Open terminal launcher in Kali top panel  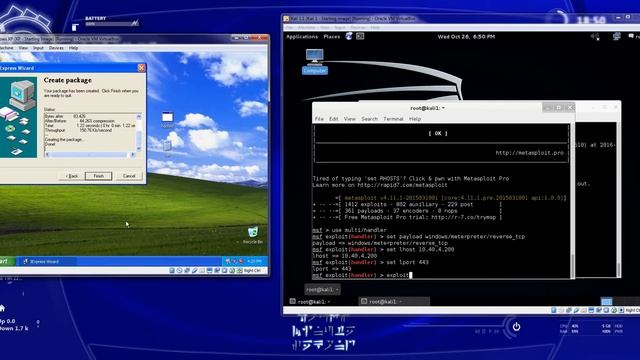point(360,36)
